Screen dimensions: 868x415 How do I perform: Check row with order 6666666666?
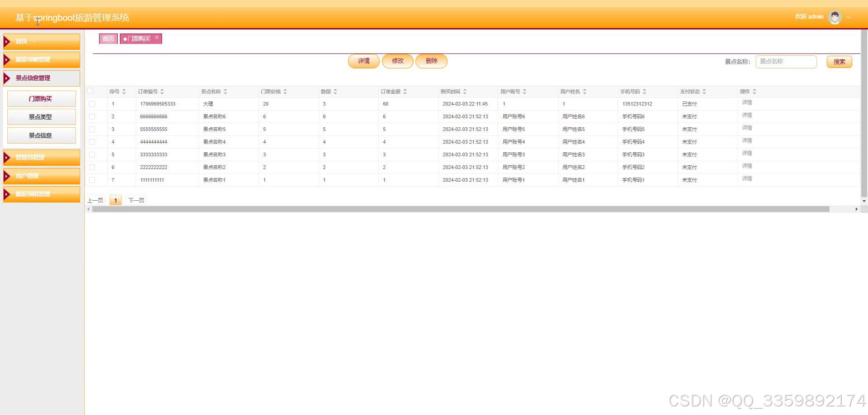coord(92,116)
